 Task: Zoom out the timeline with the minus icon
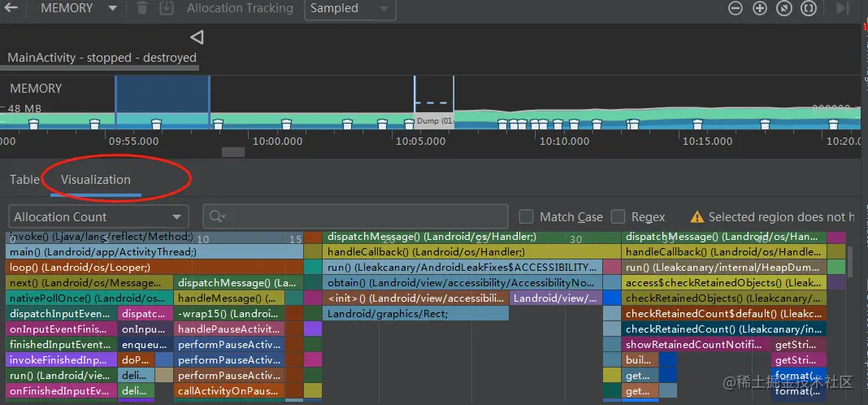click(736, 8)
